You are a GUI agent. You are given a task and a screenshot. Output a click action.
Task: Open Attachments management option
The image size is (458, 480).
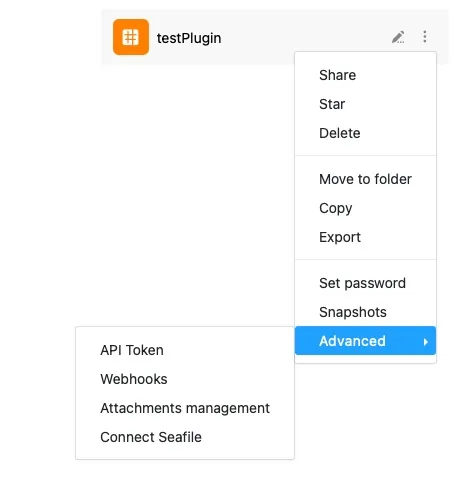coord(185,408)
